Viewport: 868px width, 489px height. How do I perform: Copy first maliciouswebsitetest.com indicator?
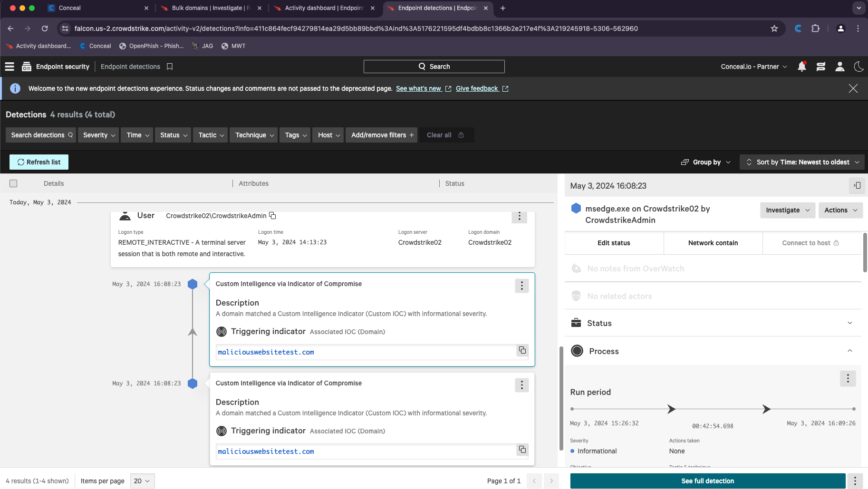[x=522, y=350]
